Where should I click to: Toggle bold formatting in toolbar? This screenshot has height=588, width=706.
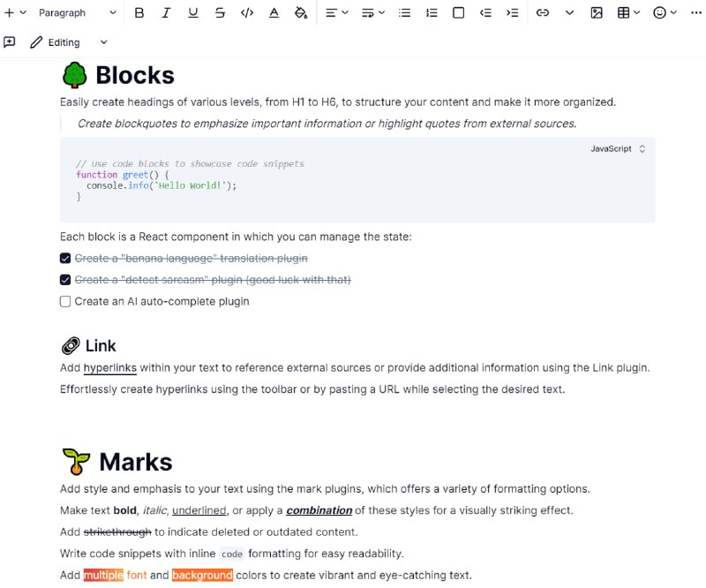pyautogui.click(x=139, y=12)
